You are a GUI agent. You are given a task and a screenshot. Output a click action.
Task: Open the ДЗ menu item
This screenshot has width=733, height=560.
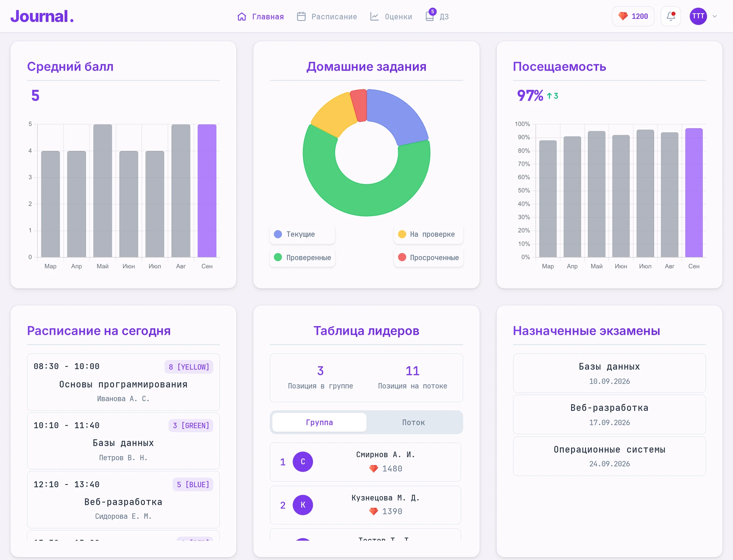coord(437,16)
